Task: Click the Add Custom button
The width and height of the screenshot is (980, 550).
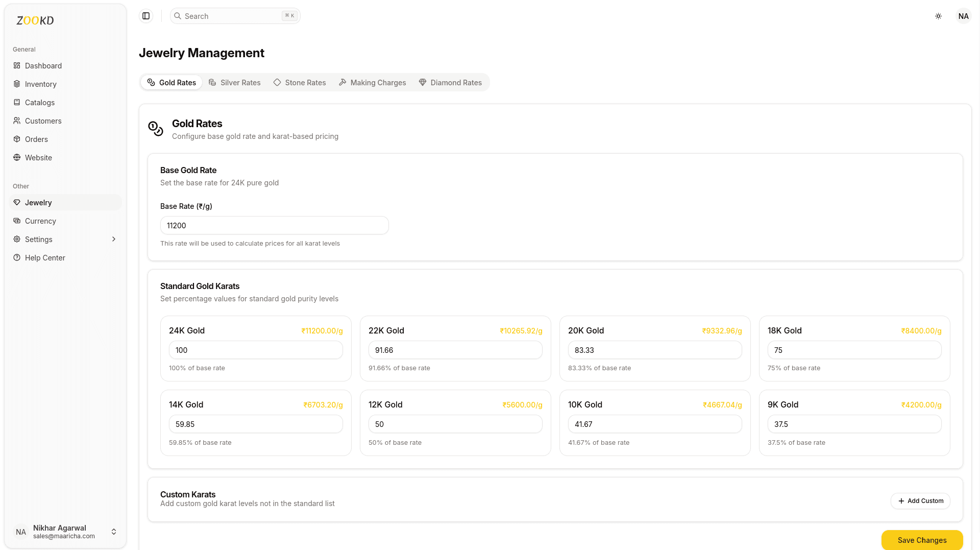Action: [920, 501]
